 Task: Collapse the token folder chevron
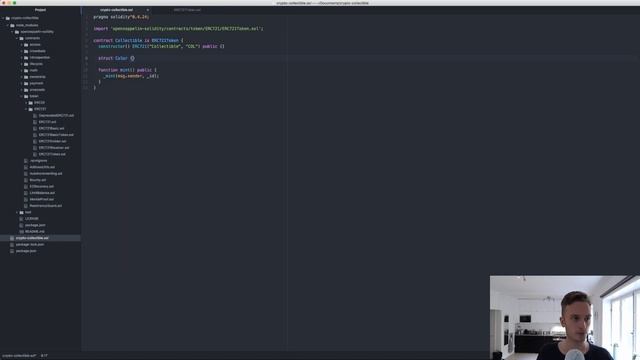tap(22, 96)
